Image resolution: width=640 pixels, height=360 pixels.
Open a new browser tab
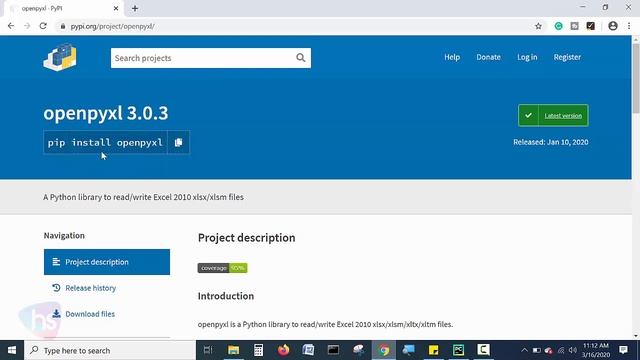click(x=135, y=8)
